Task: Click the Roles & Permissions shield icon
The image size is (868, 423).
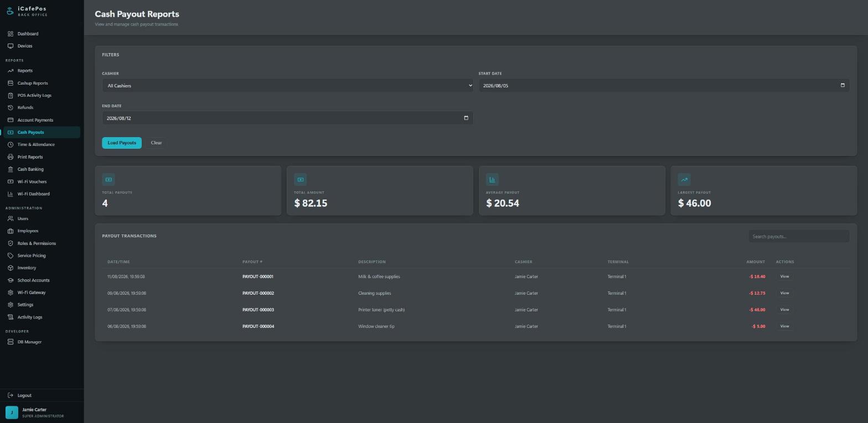Action: click(x=11, y=243)
